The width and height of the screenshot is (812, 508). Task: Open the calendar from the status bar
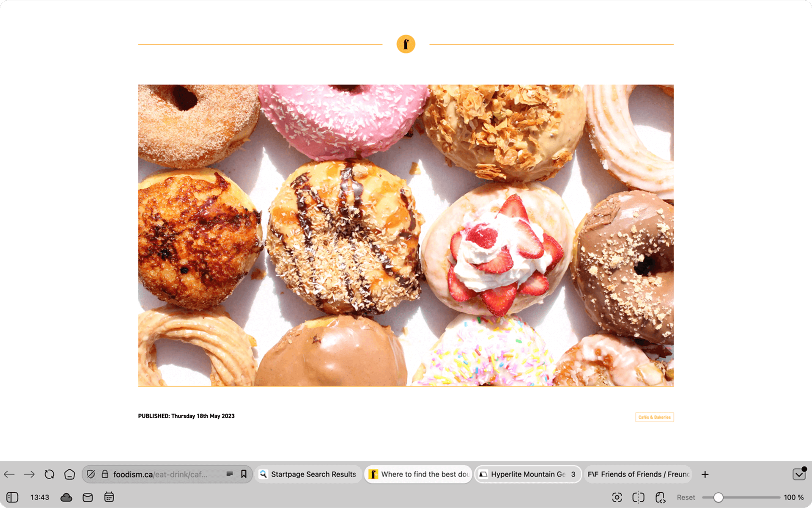tap(109, 497)
